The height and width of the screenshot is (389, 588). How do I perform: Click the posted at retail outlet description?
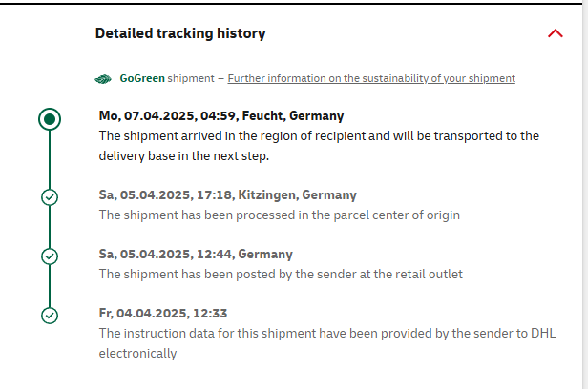[281, 274]
